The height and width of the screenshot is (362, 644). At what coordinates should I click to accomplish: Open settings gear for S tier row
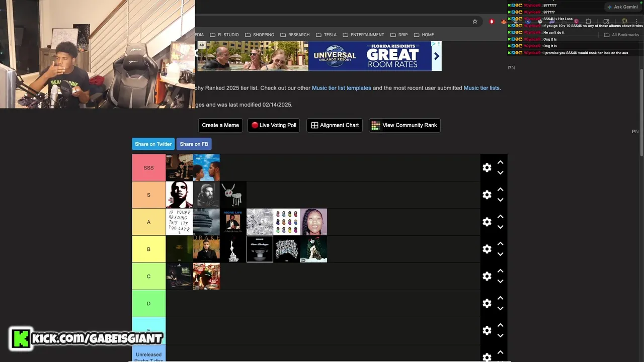pos(487,195)
